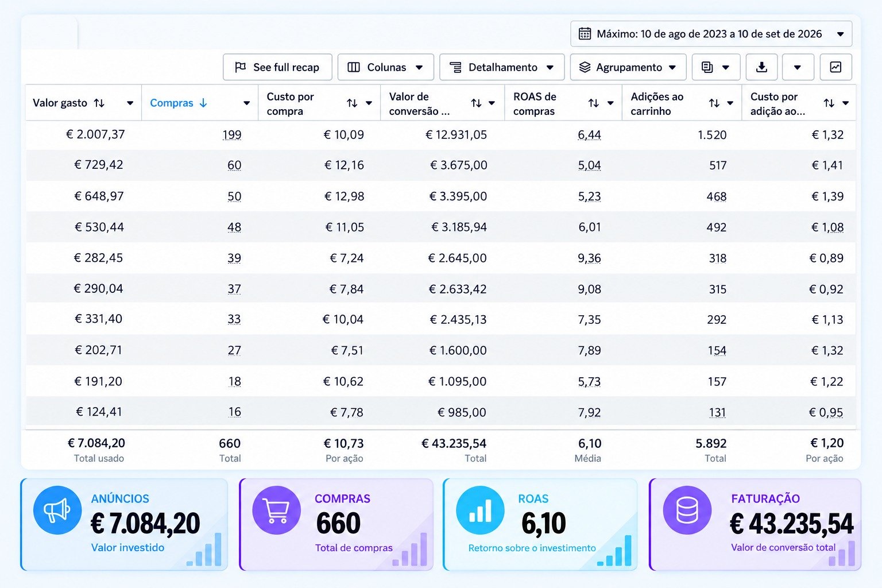882x588 pixels.
Task: Click the megaphone icon in Anúncios card
Action: click(57, 510)
